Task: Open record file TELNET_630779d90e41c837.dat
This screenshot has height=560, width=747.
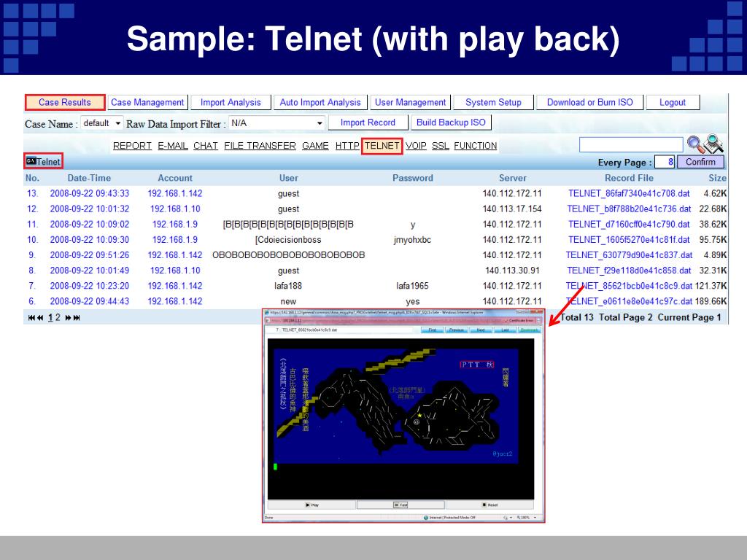Action: click(x=629, y=255)
